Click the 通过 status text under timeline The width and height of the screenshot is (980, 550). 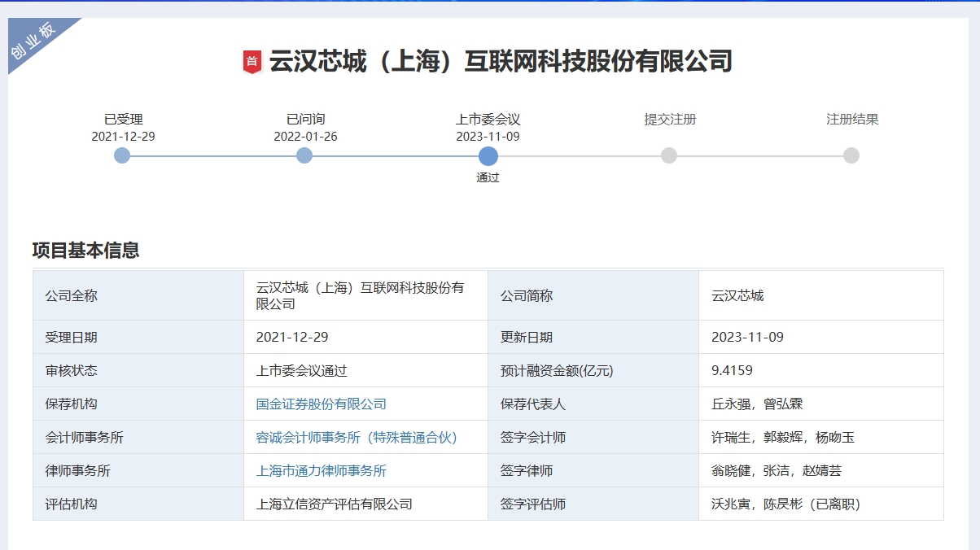click(488, 177)
